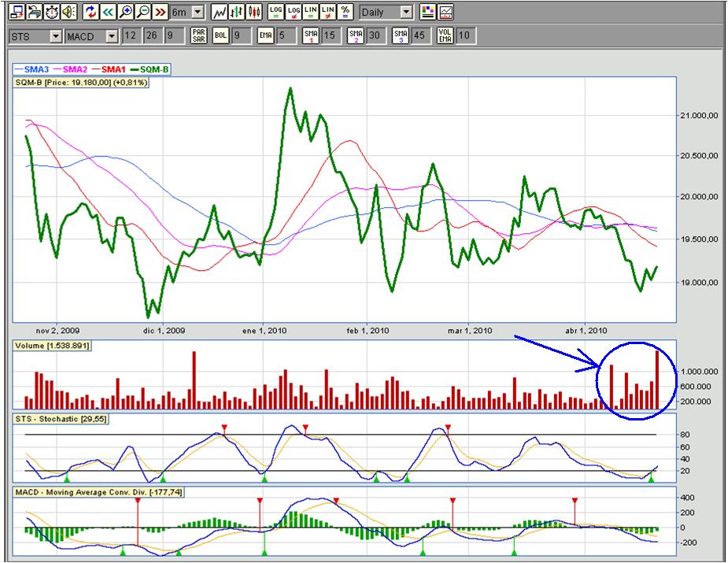
Task: Switch to OHLC bar chart type
Action: point(236,12)
